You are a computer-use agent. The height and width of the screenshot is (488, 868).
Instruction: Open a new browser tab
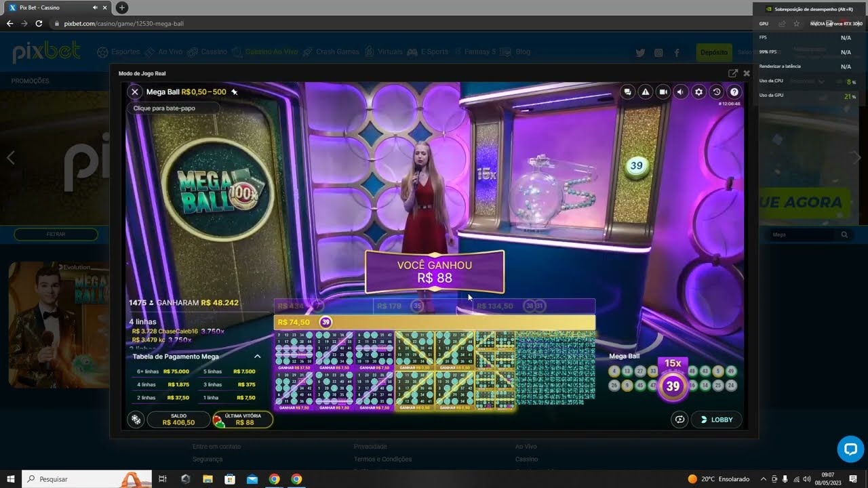[x=122, y=7]
